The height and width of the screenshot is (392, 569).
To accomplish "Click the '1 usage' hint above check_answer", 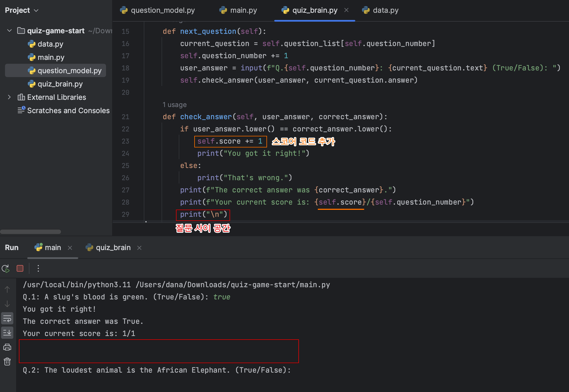I will coord(175,105).
